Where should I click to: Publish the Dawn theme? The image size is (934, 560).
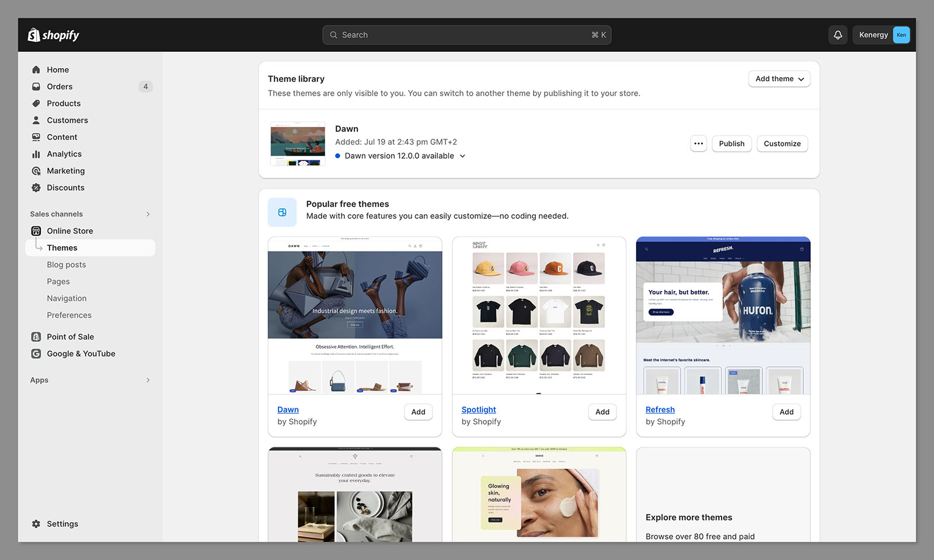click(x=731, y=143)
